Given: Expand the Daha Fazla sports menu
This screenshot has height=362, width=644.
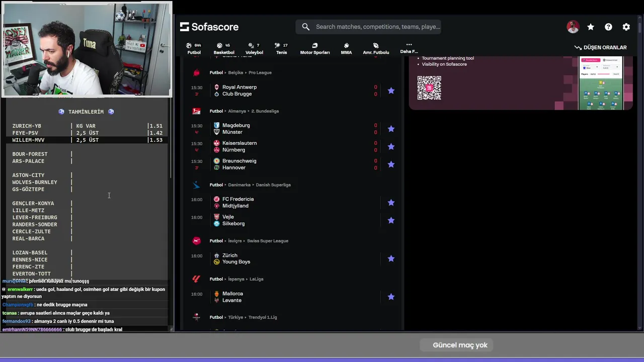Looking at the screenshot, I should coord(409,48).
